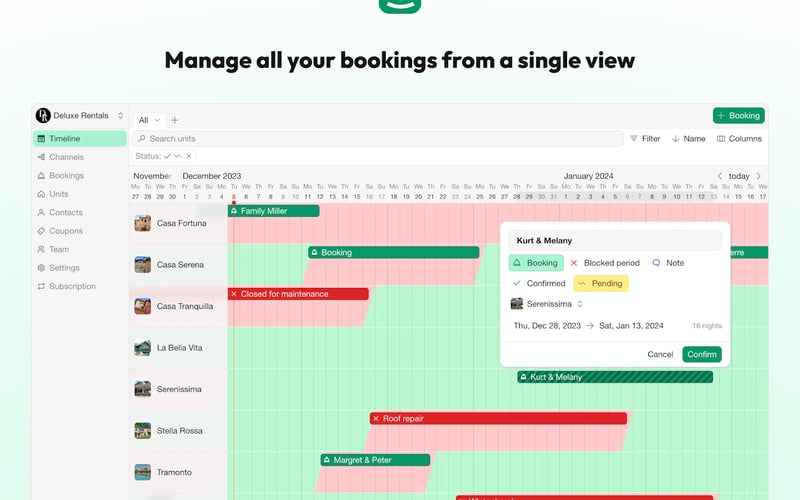Click the Stella Rossa unit name
Viewport: 800px width, 500px height.
point(179,431)
